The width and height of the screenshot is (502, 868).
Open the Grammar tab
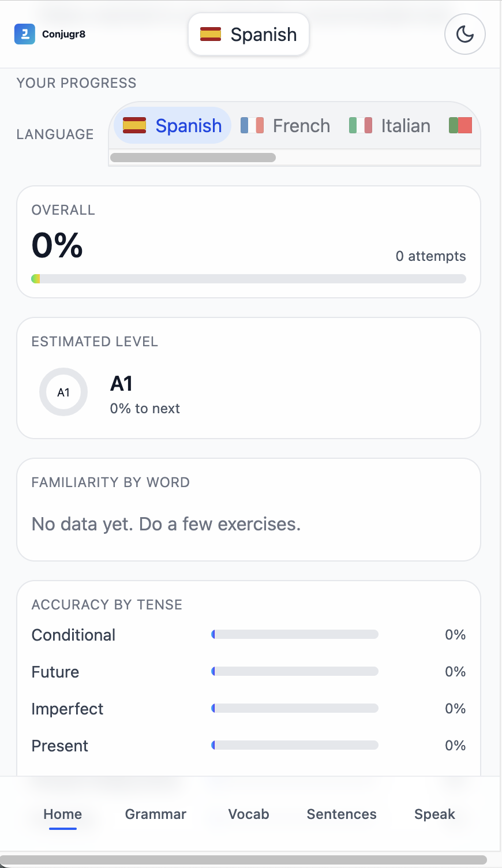coord(156,814)
